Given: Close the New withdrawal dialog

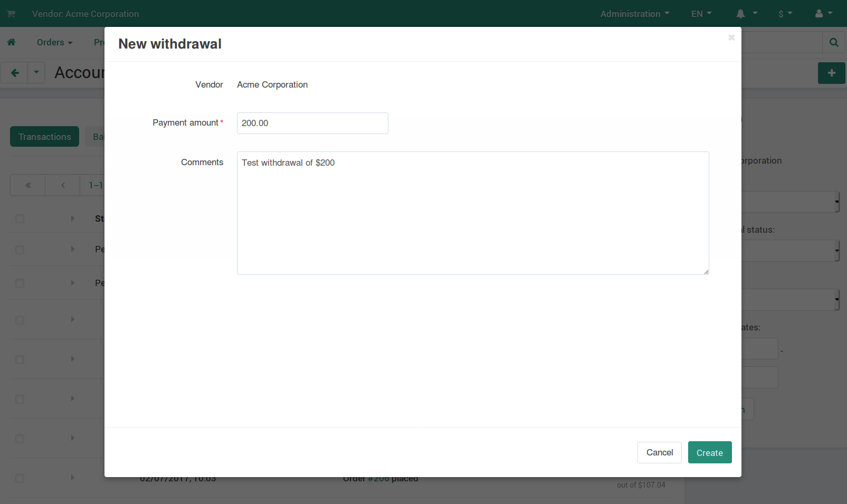Looking at the screenshot, I should click(731, 37).
